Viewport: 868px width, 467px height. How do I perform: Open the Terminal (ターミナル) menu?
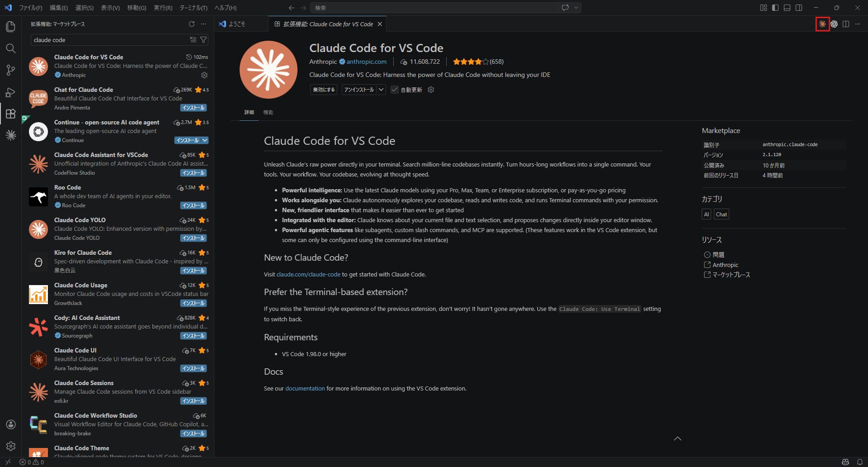(193, 8)
